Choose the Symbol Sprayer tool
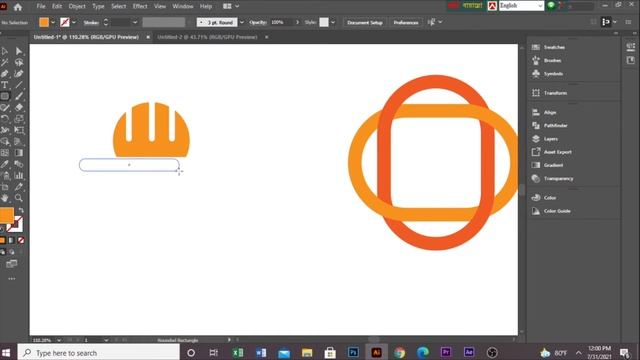640x360 pixels. coord(5,176)
